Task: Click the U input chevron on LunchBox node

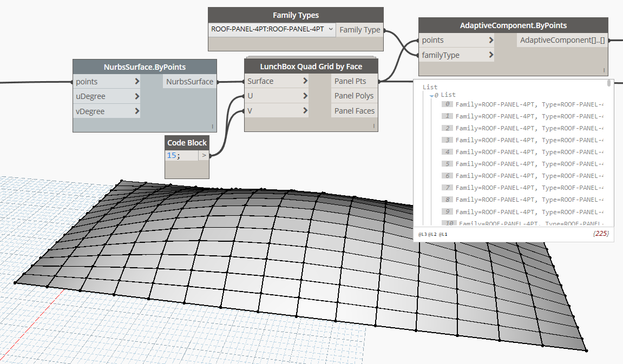Action: click(x=305, y=96)
